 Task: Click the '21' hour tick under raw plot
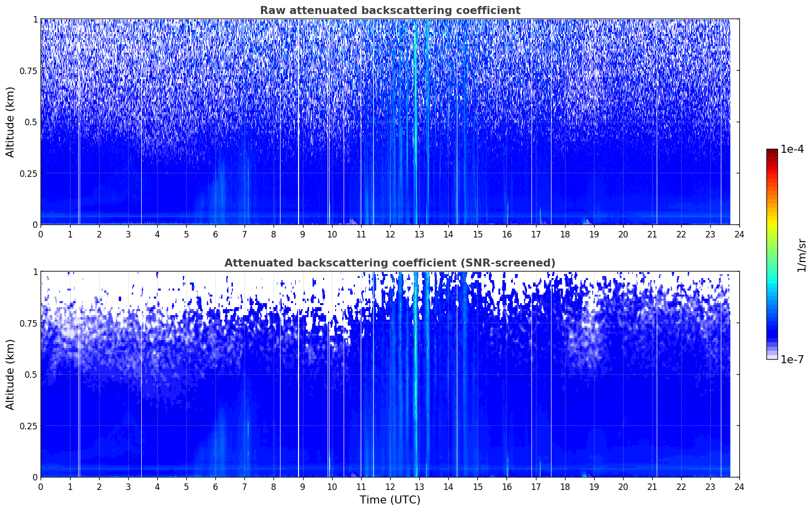click(652, 234)
